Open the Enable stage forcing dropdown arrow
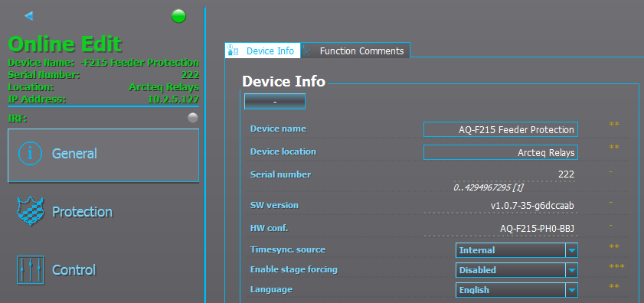 (x=572, y=270)
